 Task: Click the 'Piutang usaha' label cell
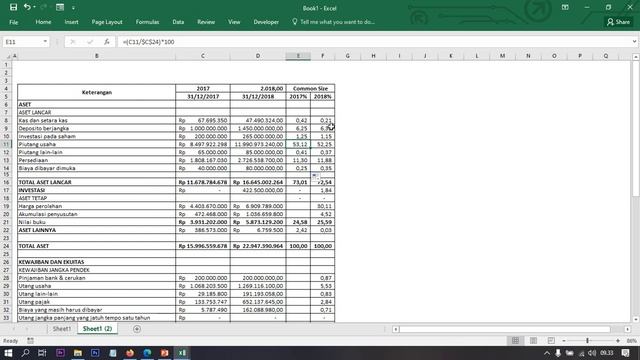[x=97, y=144]
